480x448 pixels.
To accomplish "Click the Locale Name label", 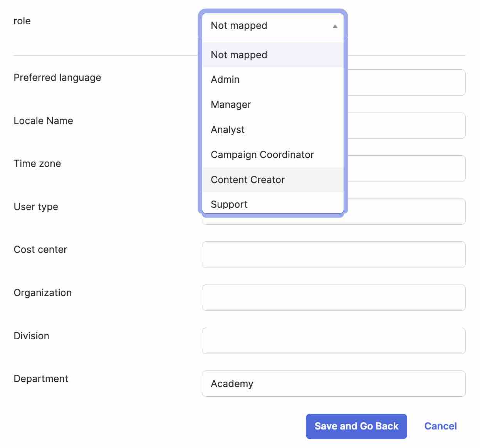I will (x=43, y=121).
